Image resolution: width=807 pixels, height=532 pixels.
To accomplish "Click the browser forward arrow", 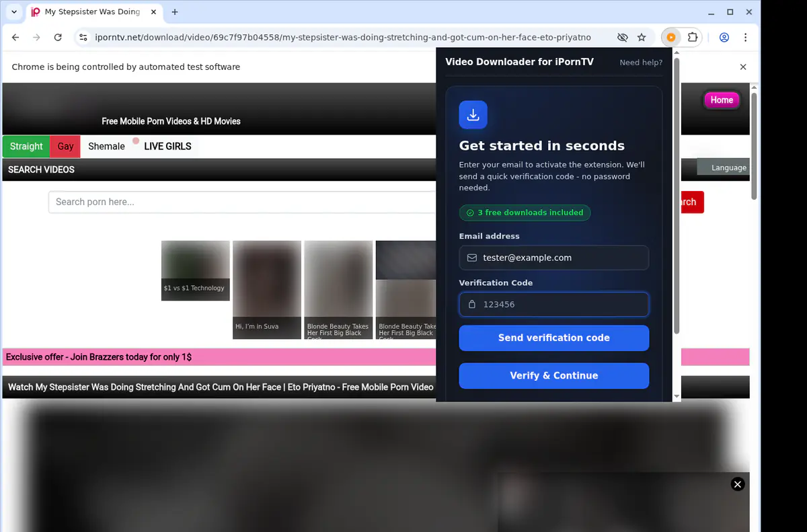I will [x=36, y=38].
